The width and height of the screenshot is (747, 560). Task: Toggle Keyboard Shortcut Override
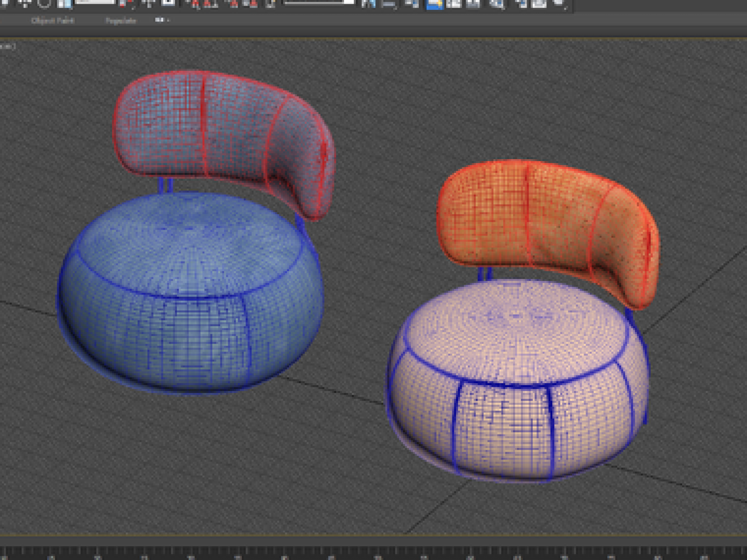[x=169, y=4]
